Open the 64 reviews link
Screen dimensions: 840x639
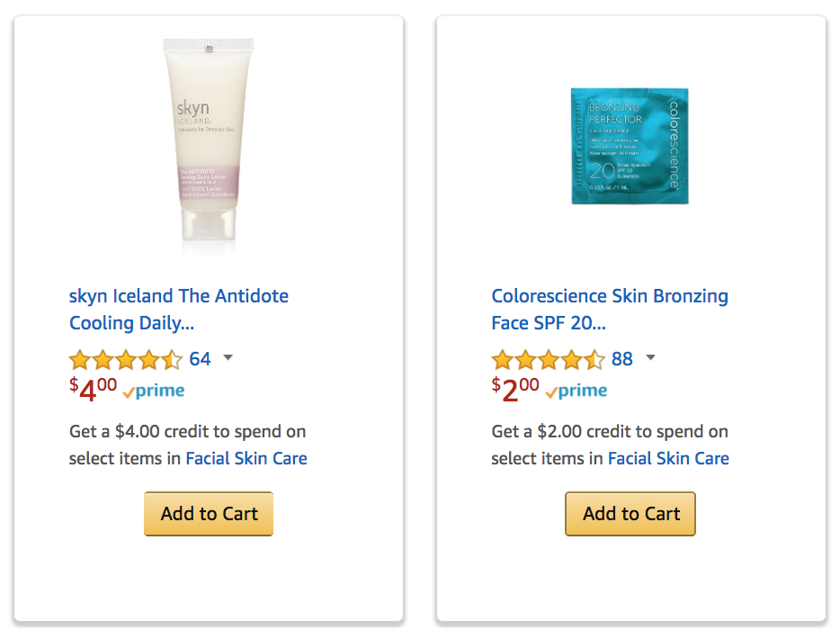(x=200, y=358)
